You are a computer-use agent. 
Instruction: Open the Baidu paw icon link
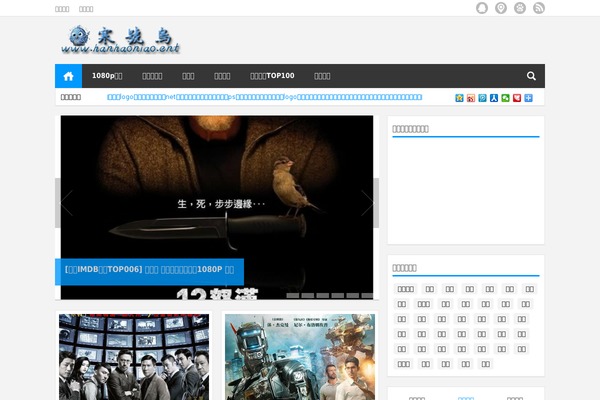[x=520, y=8]
